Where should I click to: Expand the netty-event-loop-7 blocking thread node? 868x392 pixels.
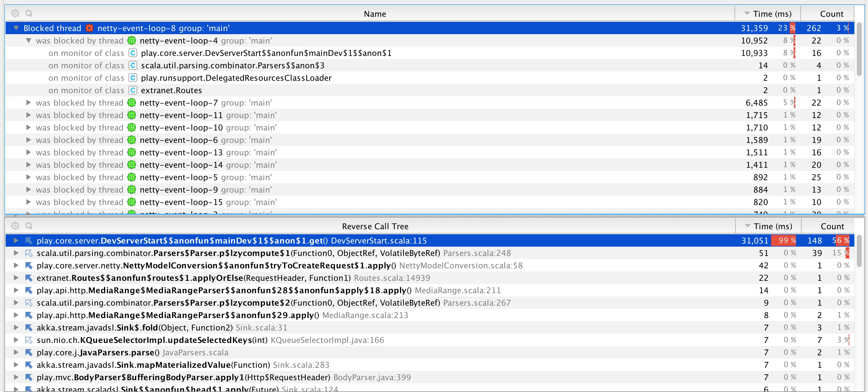[x=29, y=103]
